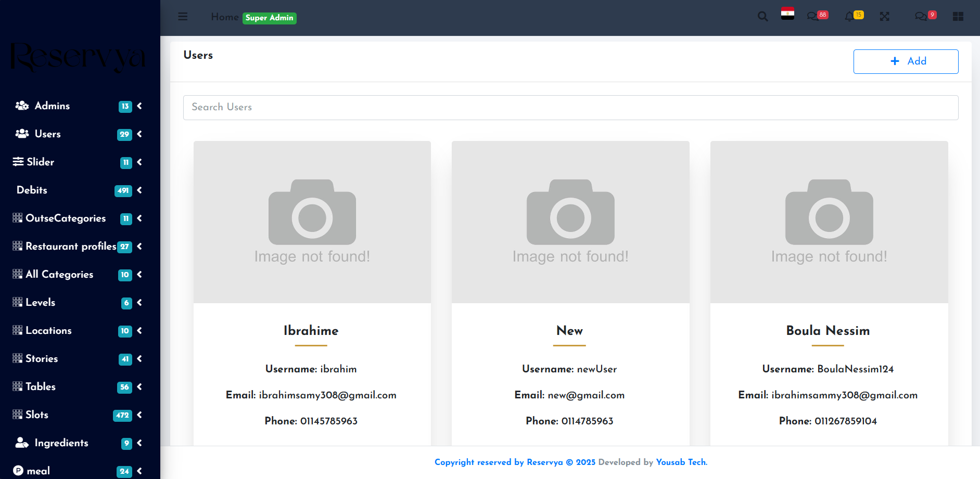Open the Stories sidebar item
The width and height of the screenshot is (980, 479).
(x=42, y=359)
